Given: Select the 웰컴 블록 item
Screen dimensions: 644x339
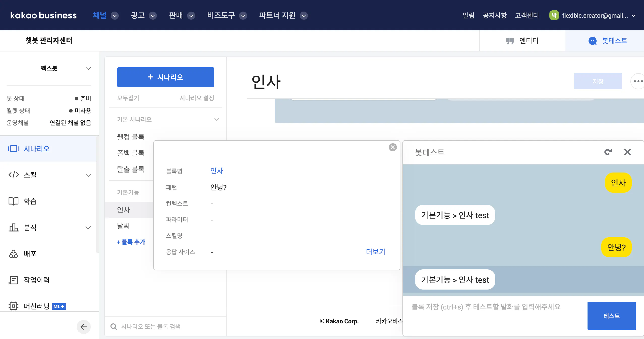Looking at the screenshot, I should (x=131, y=137).
